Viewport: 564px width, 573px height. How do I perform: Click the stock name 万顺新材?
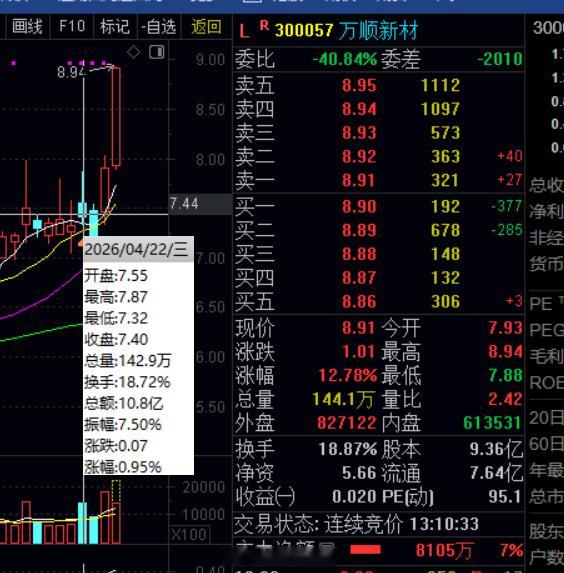click(378, 30)
